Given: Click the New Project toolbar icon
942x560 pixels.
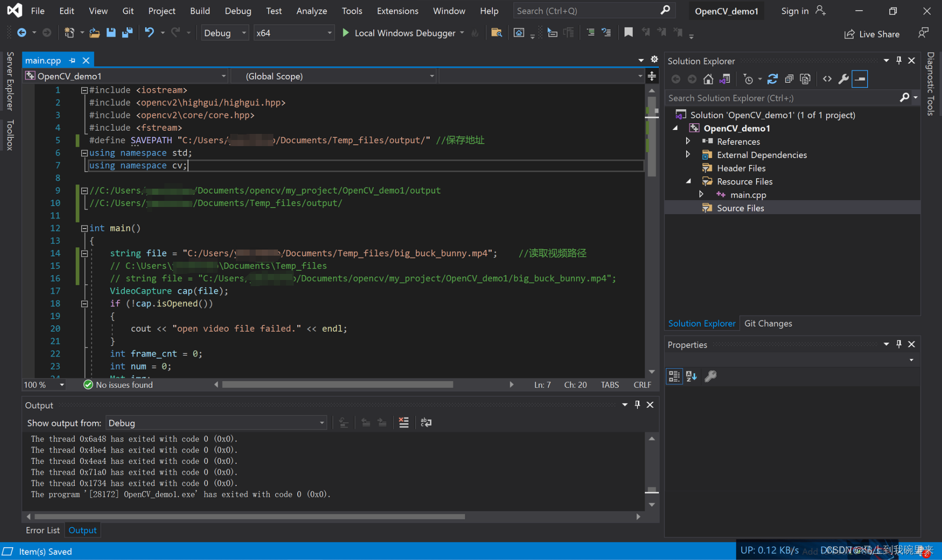Looking at the screenshot, I should [69, 33].
